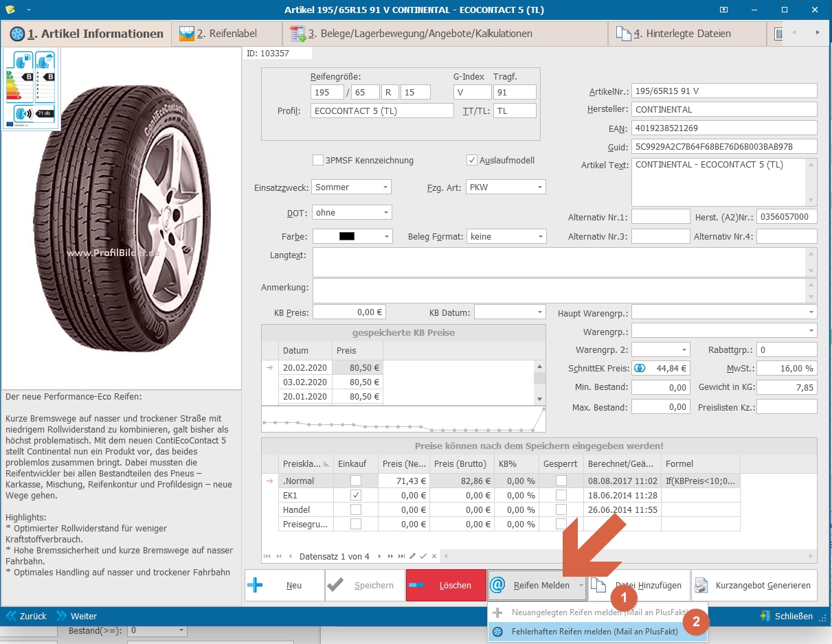Screen dimensions: 832x644
Task: Tick Einkauf checkbox in Handel row
Action: 356,509
